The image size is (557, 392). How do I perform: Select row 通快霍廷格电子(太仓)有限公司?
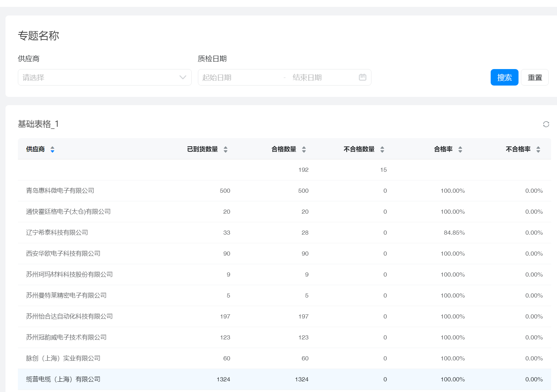tap(285, 212)
